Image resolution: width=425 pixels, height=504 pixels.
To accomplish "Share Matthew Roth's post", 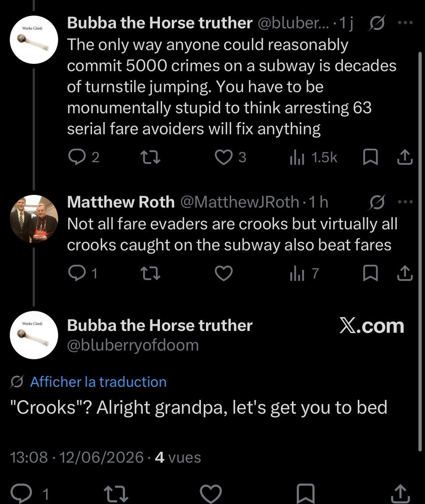I will click(x=405, y=273).
